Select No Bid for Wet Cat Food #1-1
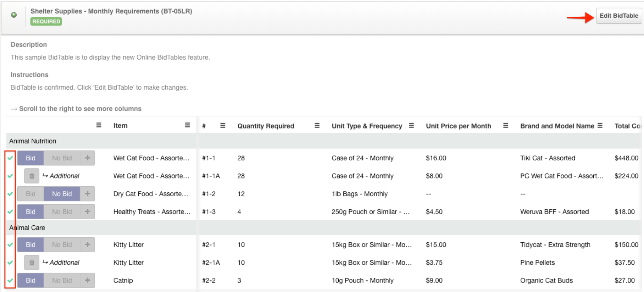Screen dimensions: 644x292 point(62,158)
